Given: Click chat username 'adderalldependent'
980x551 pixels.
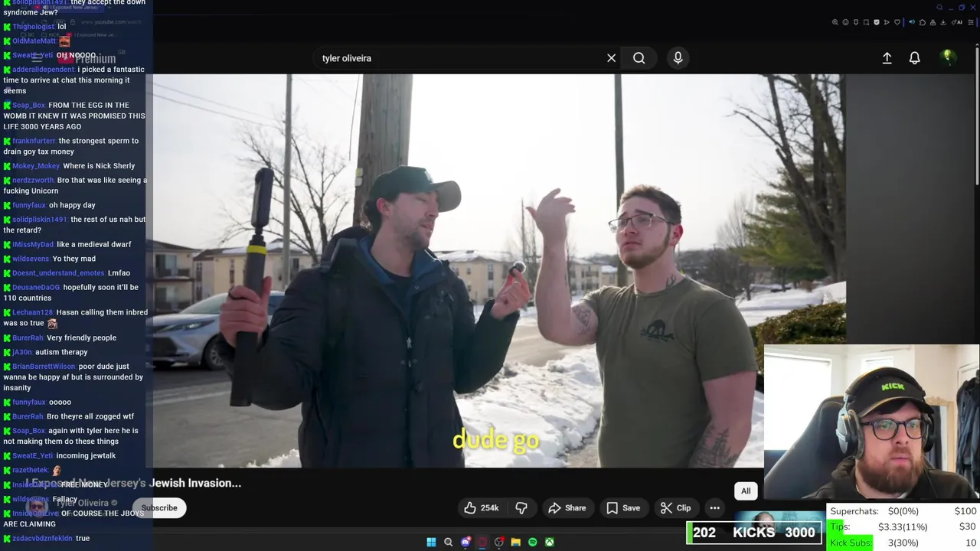Looking at the screenshot, I should coord(43,69).
